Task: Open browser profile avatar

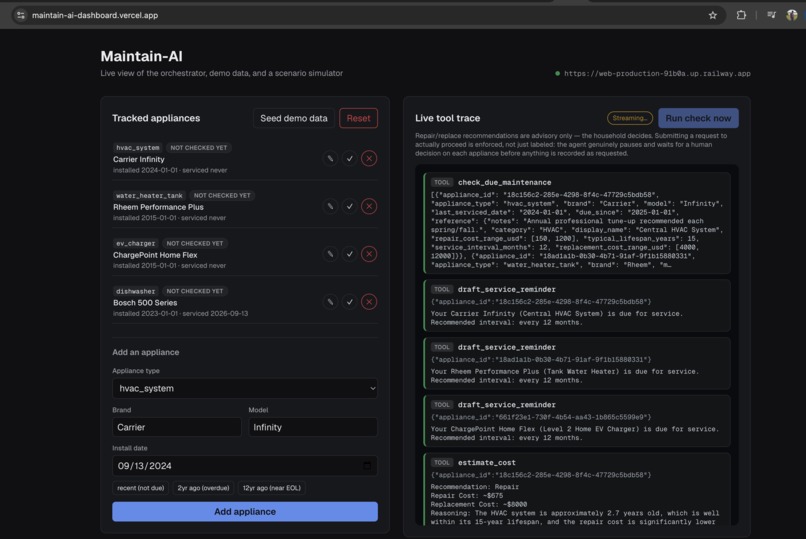Action: click(x=792, y=15)
